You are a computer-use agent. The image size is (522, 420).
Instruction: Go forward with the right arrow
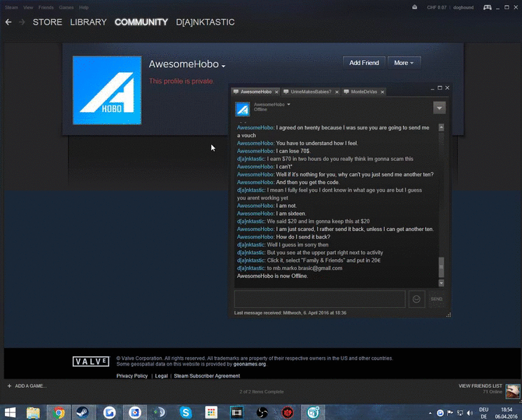pyautogui.click(x=22, y=22)
